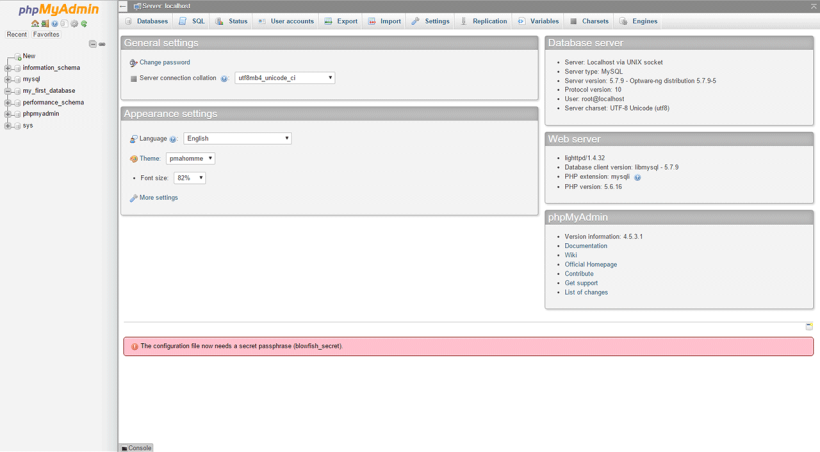820x452 pixels.
Task: Click the More settings link
Action: point(158,198)
